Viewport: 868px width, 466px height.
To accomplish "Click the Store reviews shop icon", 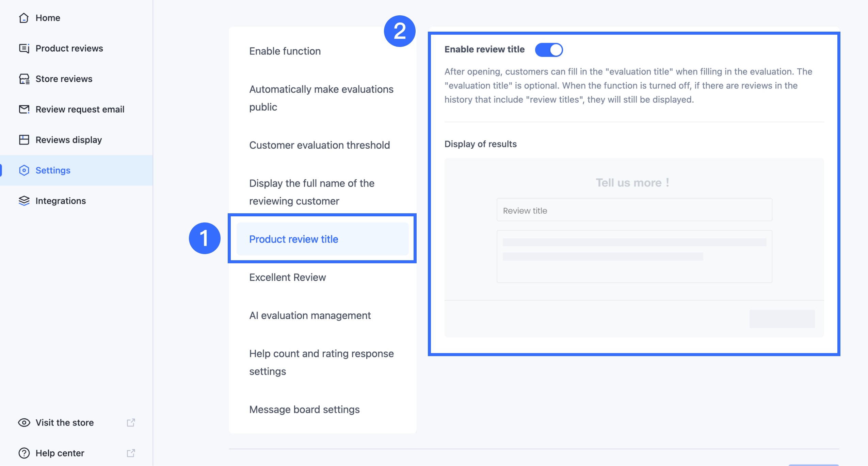I will (x=24, y=79).
